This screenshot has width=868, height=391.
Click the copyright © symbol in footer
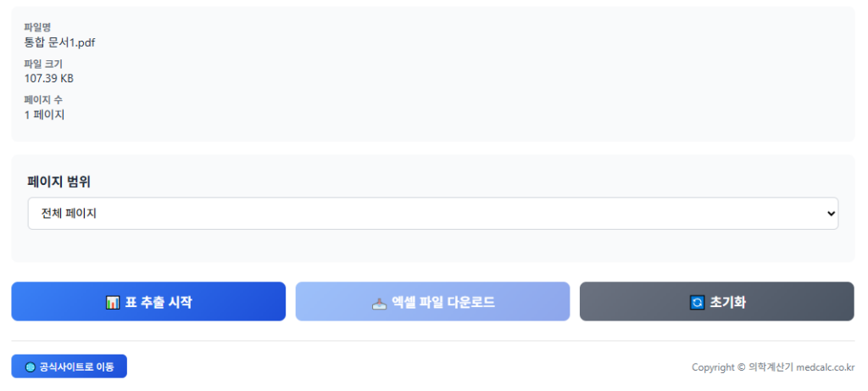742,367
